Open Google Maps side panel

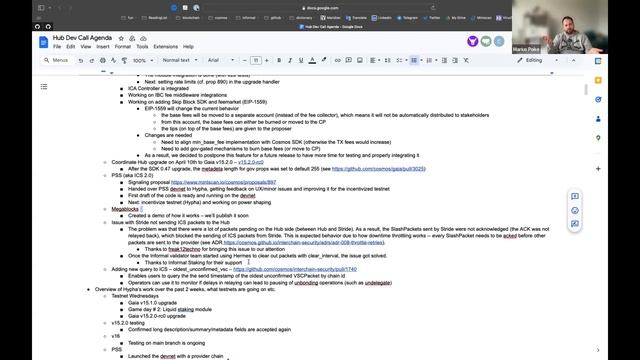click(x=598, y=138)
